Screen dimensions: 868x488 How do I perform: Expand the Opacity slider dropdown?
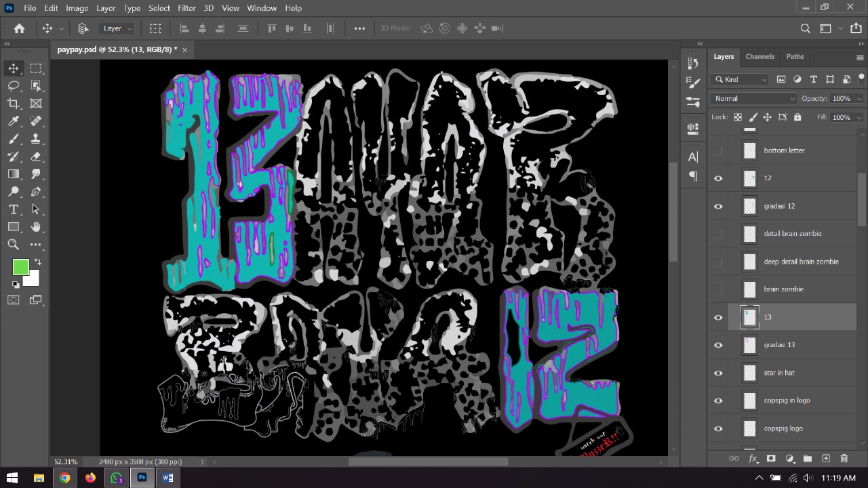point(859,99)
